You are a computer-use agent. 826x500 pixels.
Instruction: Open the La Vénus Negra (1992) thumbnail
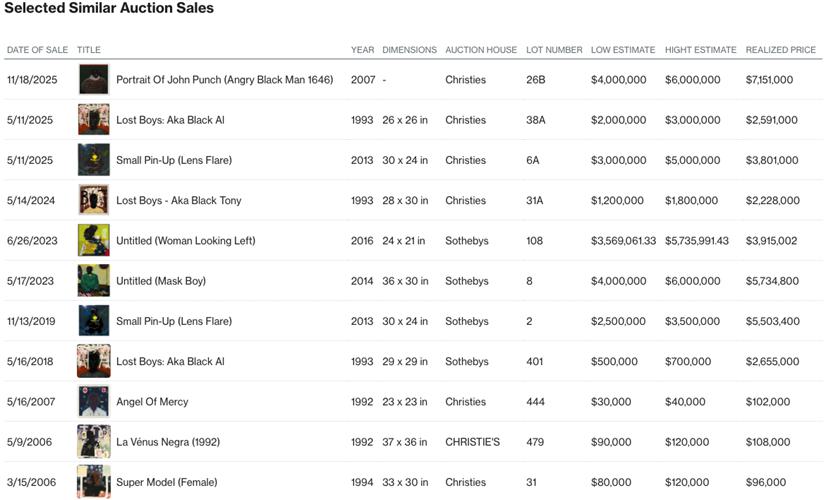click(93, 442)
